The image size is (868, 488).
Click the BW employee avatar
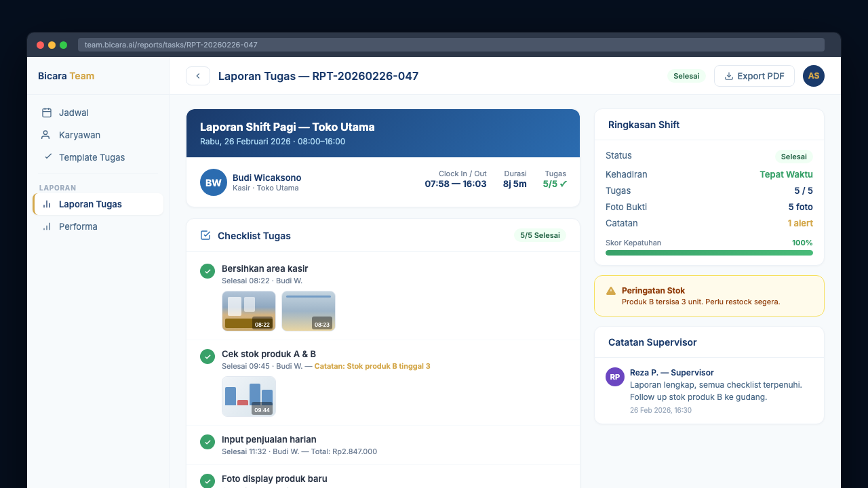[213, 182]
